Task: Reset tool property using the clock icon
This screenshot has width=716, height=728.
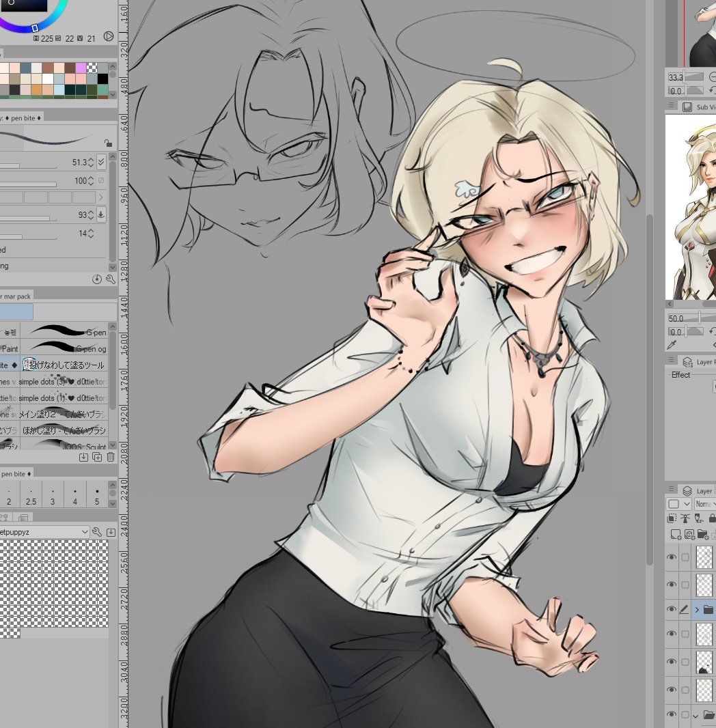Action: [96, 279]
